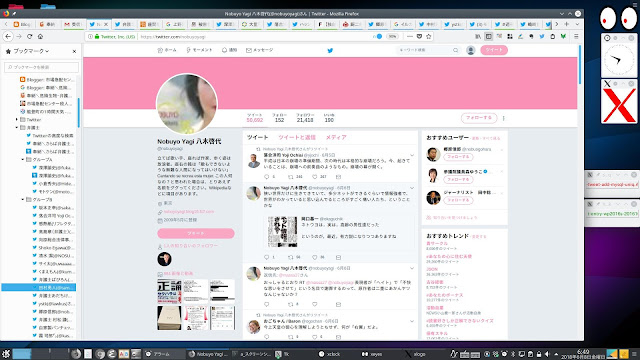Show site information for Twitter, Inc.
The width and height of the screenshot is (640, 360).
(112, 36)
